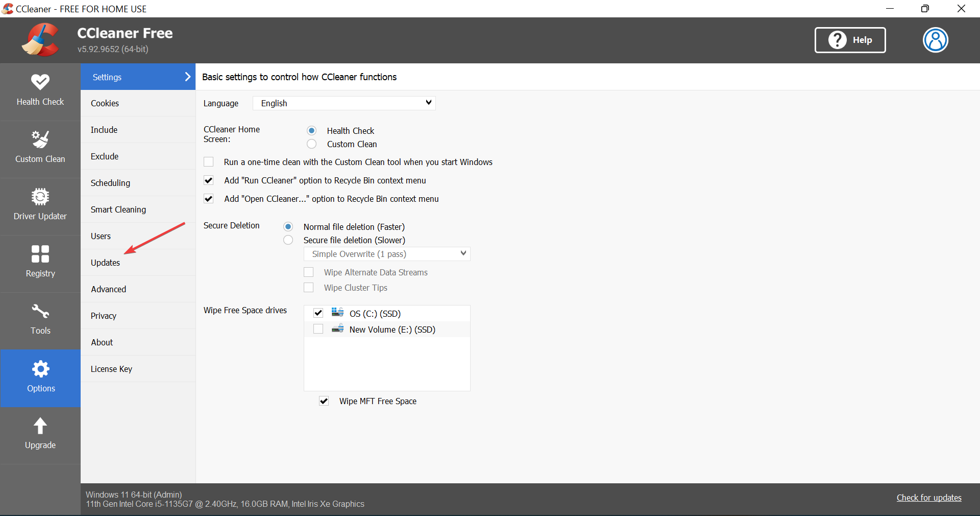Check New Volume (E:) (SSD) checkbox
The height and width of the screenshot is (516, 980).
coord(318,329)
